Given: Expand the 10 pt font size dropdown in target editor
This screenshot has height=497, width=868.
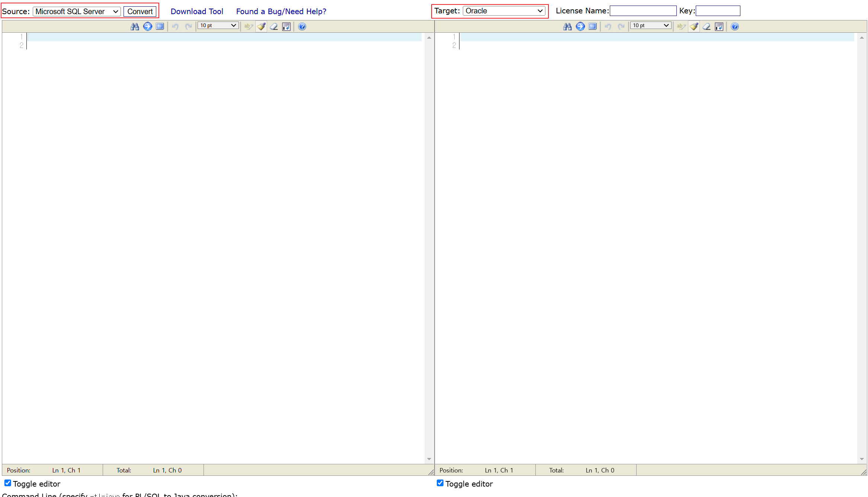Looking at the screenshot, I should 651,25.
